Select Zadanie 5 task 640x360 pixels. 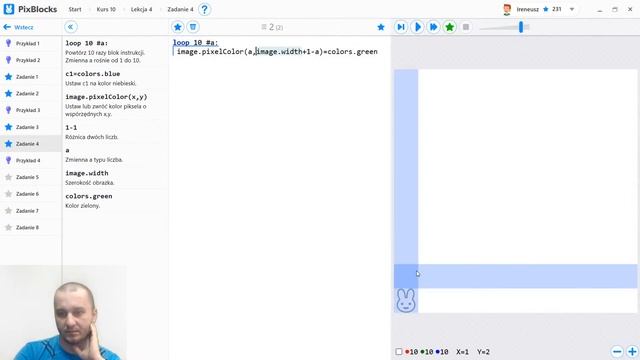tap(31, 177)
